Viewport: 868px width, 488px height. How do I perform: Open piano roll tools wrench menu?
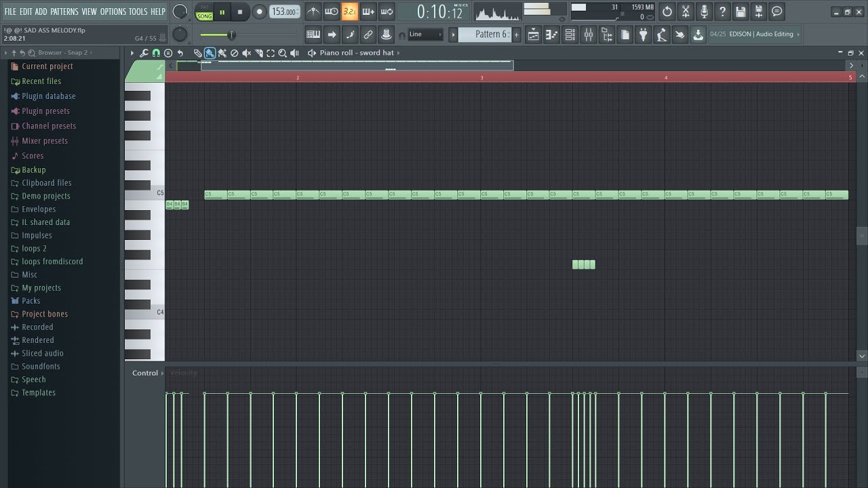144,53
